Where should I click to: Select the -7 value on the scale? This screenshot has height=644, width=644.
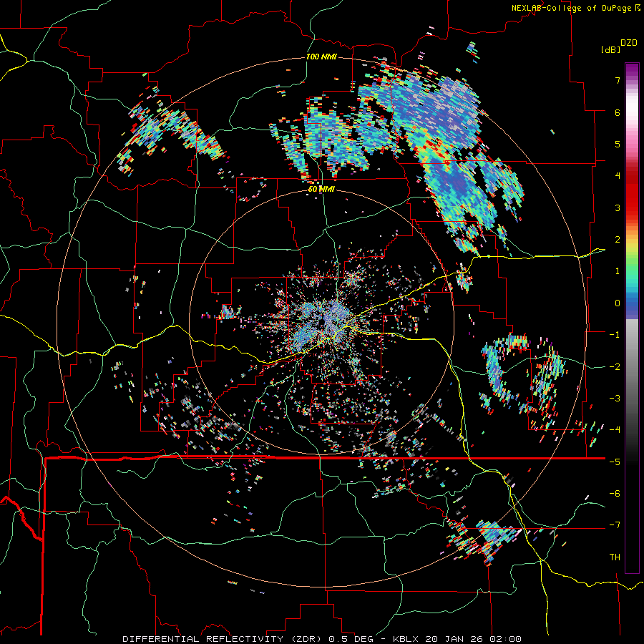click(x=615, y=525)
